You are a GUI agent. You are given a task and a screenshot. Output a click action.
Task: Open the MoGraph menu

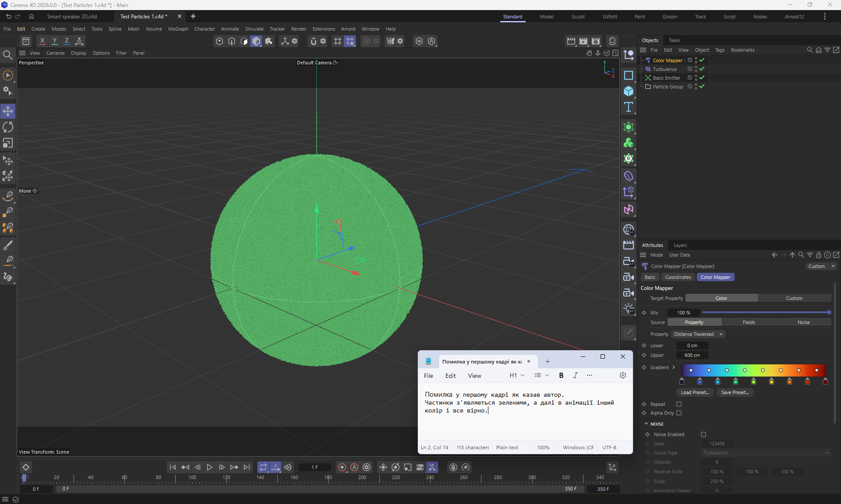coord(178,29)
